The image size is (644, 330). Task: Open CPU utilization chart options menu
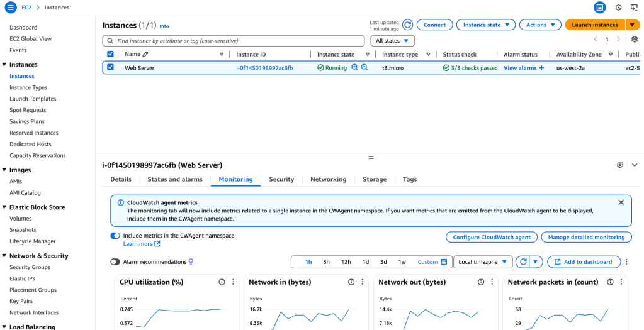tap(233, 282)
